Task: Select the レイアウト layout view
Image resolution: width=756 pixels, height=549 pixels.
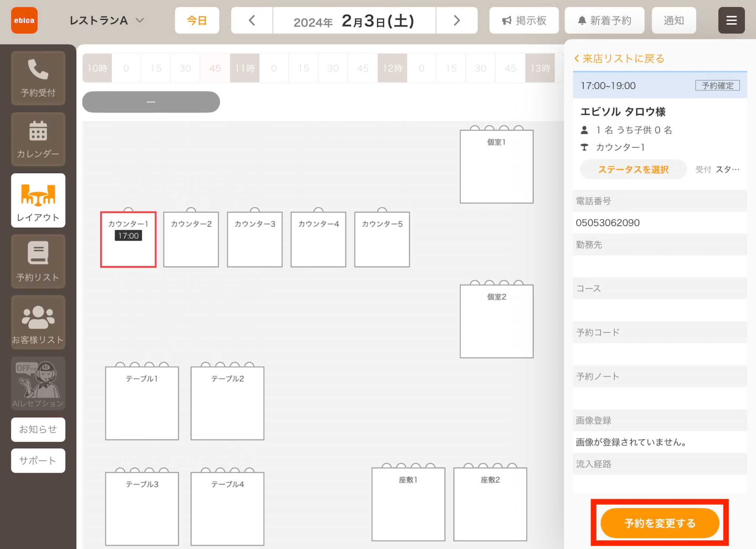Action: point(38,200)
